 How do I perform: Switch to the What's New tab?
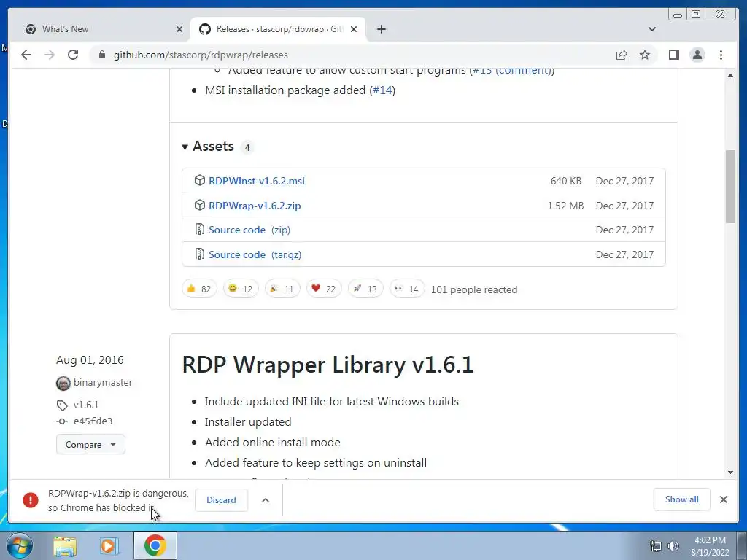pyautogui.click(x=100, y=29)
